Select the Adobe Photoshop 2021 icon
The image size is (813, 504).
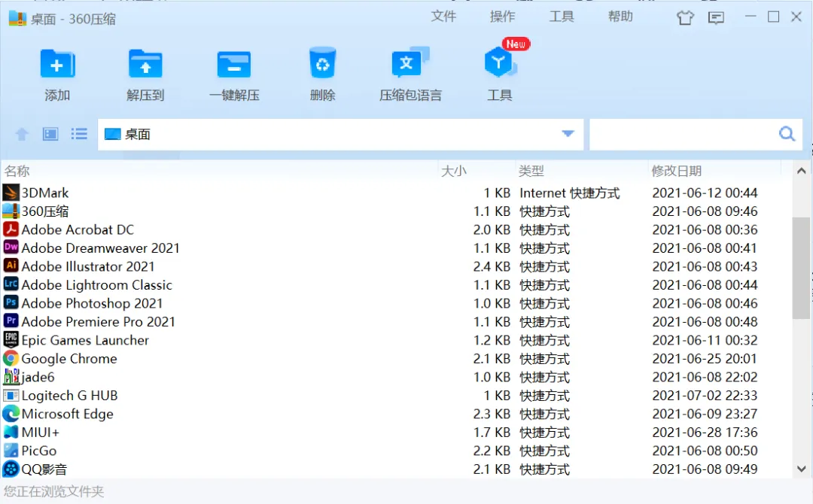pyautogui.click(x=11, y=302)
